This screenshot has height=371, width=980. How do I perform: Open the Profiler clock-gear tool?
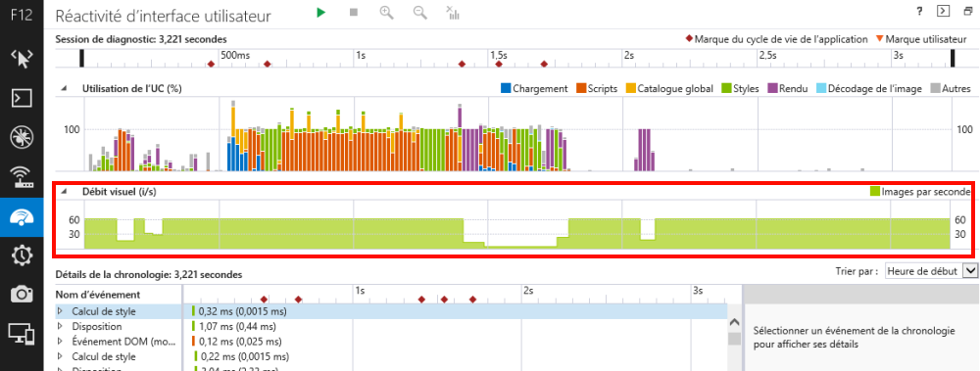(22, 255)
